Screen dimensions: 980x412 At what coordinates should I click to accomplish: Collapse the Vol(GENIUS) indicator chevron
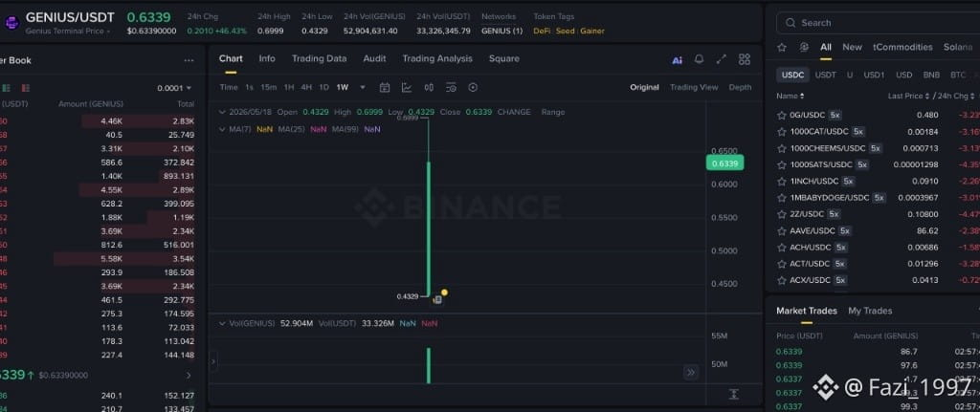(222, 323)
